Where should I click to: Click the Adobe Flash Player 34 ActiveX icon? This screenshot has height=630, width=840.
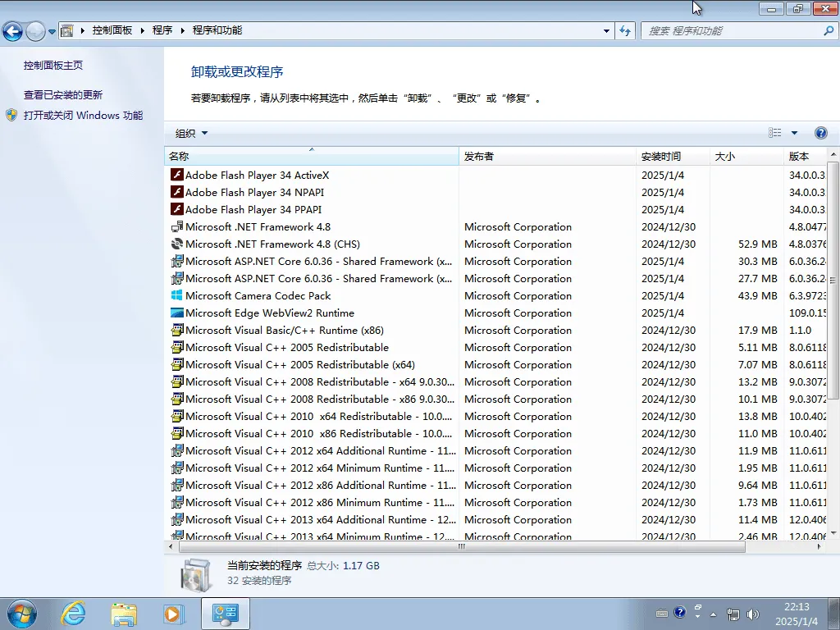tap(177, 175)
